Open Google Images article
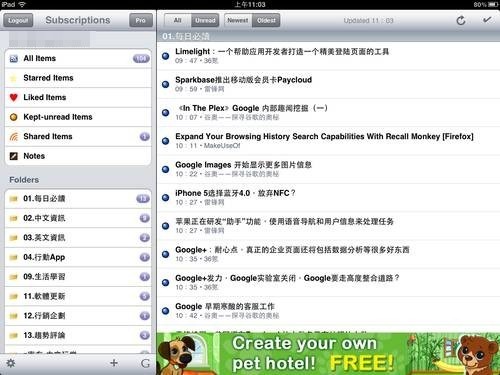 coord(328,169)
